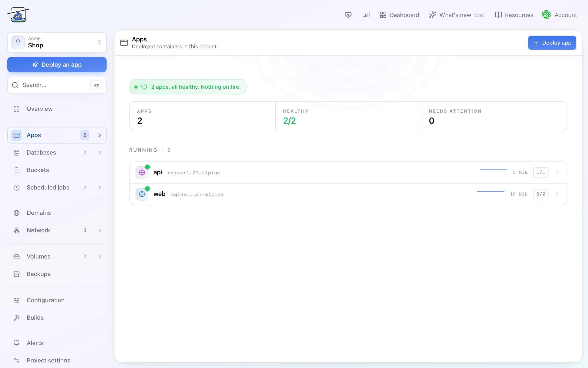Screen dimensions: 588x368
Task: Click the green Account avatar icon
Action: pos(546,15)
